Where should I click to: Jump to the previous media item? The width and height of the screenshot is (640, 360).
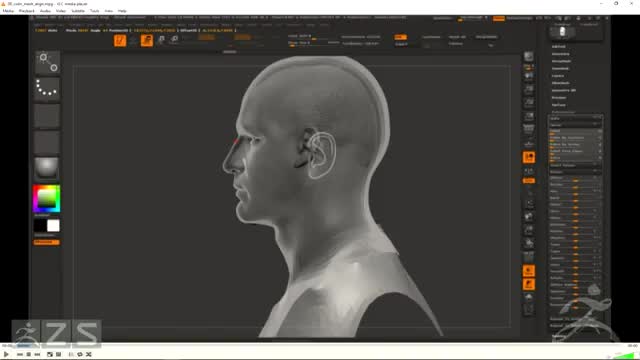pos(20,354)
